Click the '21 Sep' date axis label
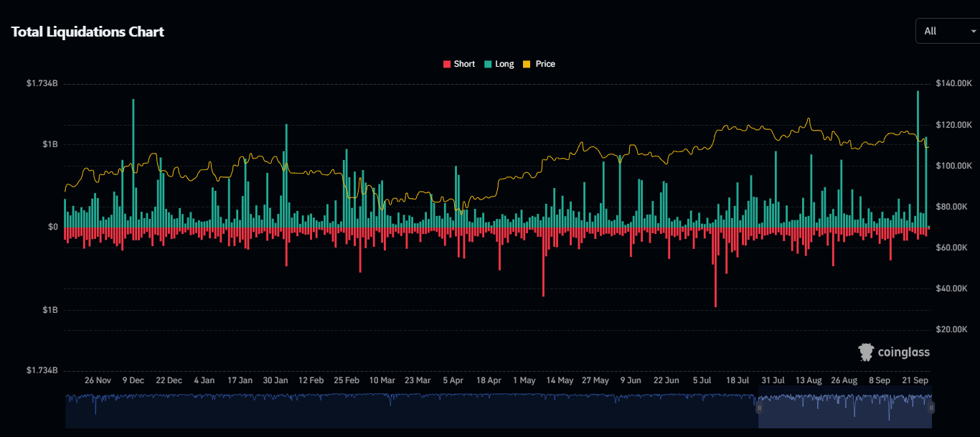 [915, 380]
